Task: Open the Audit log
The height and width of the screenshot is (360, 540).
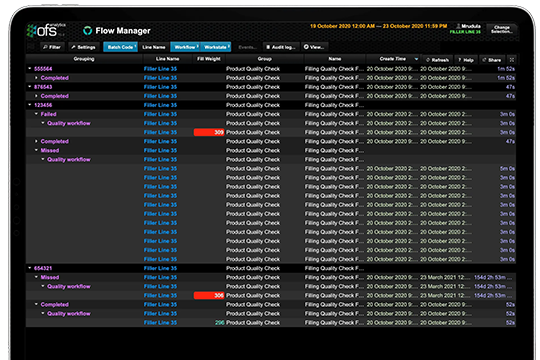Action: [281, 47]
